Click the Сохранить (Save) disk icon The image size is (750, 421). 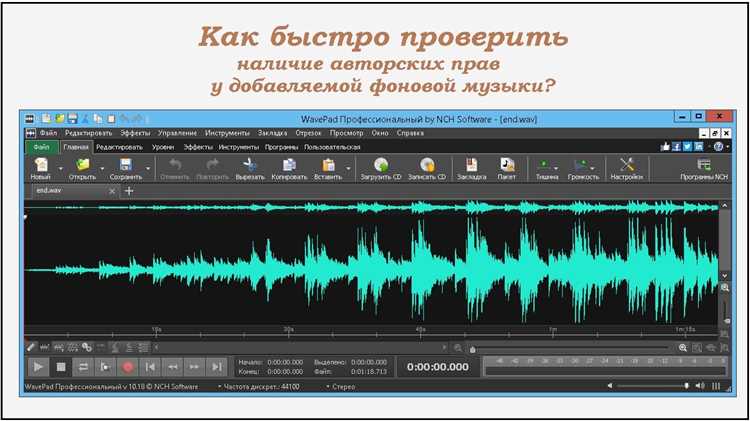coord(126,165)
